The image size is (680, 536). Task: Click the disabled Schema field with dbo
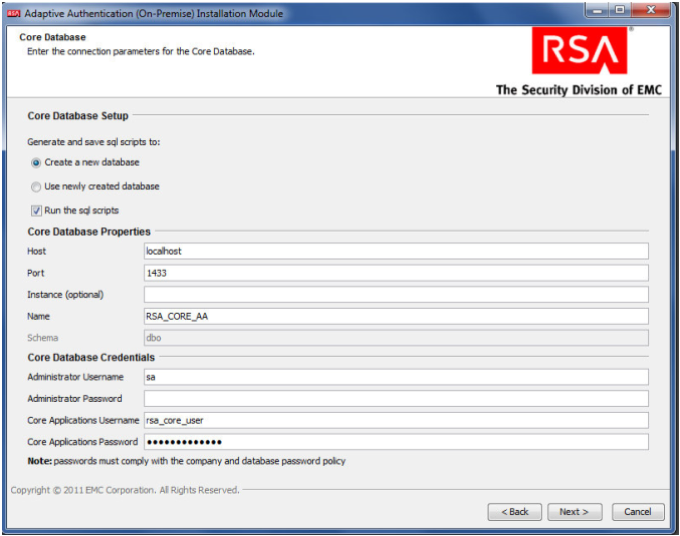pos(396,338)
